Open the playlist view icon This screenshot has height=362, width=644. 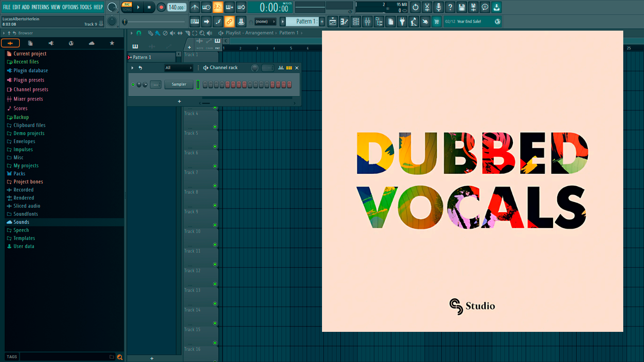point(333,21)
